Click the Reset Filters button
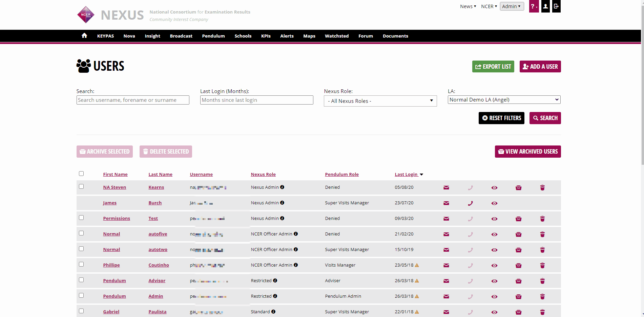 501,118
